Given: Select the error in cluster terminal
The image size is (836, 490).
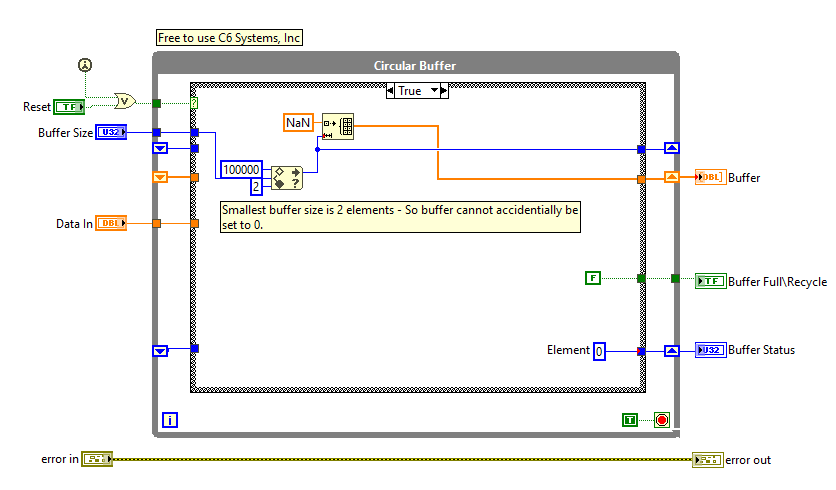Looking at the screenshot, I should point(97,459).
